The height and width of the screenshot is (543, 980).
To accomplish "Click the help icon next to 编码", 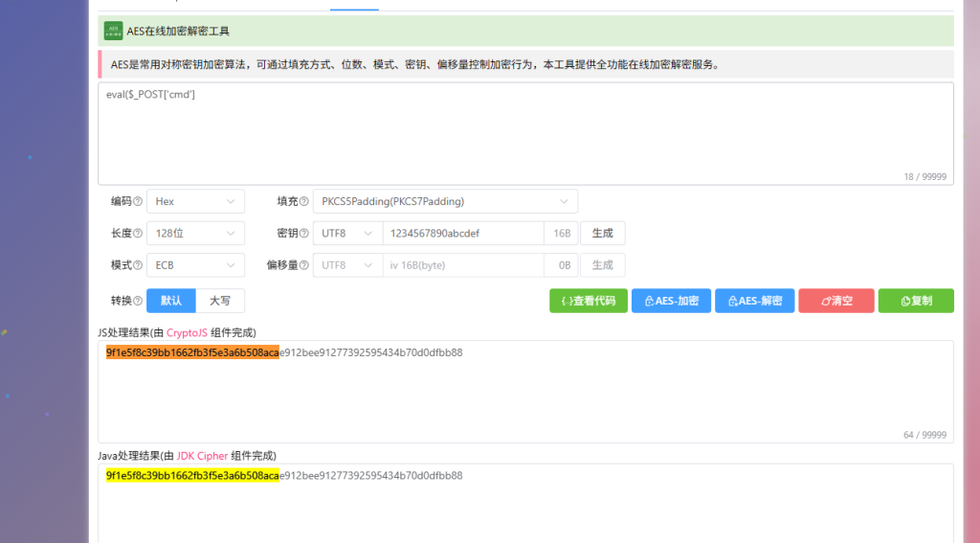I will tap(138, 202).
